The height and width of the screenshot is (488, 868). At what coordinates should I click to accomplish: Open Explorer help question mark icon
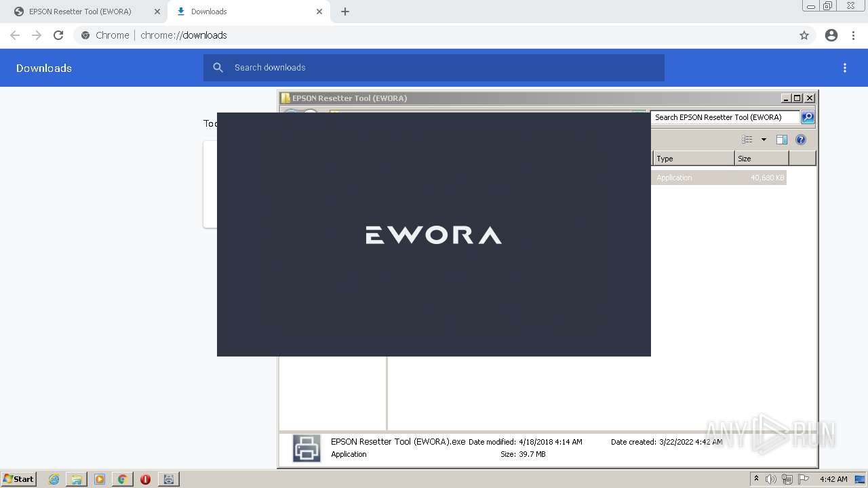801,140
